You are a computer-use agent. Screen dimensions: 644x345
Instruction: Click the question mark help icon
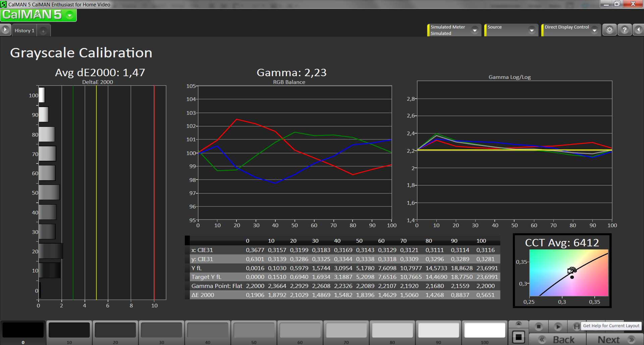(625, 30)
